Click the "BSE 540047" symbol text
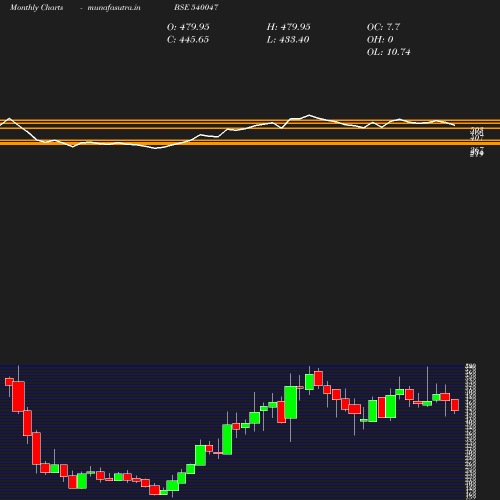This screenshot has width=500, height=500. [196, 7]
